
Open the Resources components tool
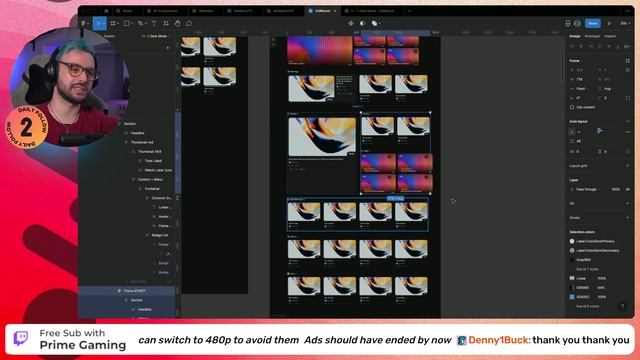tap(166, 24)
